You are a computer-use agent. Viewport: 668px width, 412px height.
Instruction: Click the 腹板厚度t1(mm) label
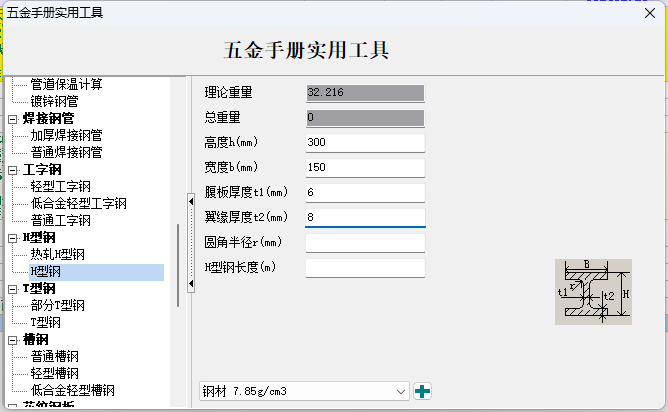click(x=246, y=192)
